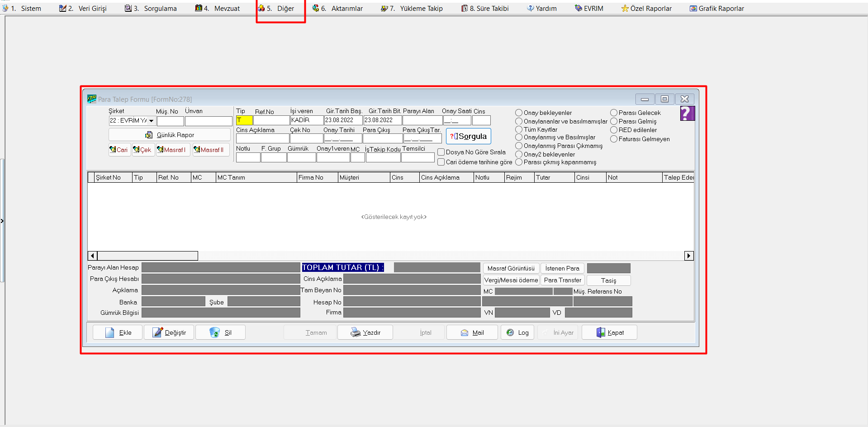The height and width of the screenshot is (427, 868).
Task: Select Faturası Gelmeyen radio option
Action: (x=614, y=139)
